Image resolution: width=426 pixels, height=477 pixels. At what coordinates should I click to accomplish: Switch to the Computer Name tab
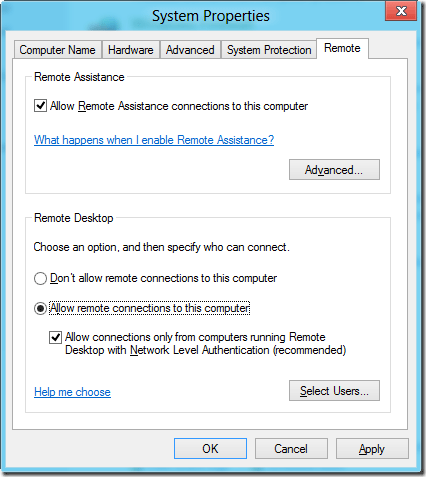pyautogui.click(x=57, y=50)
